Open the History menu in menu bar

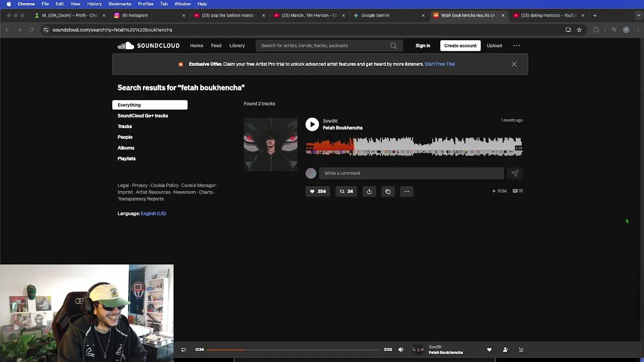pos(94,4)
